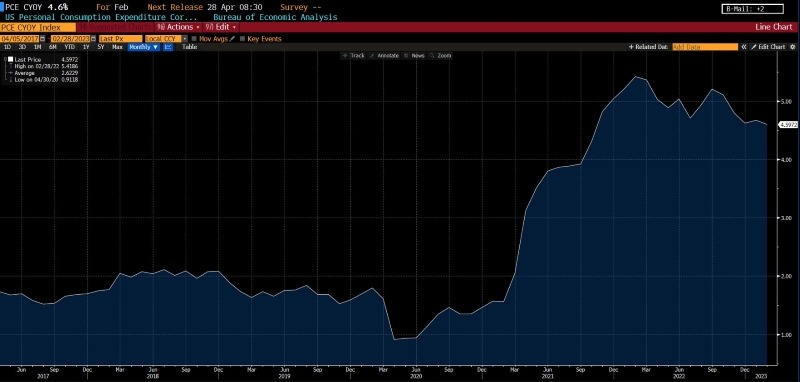Screen dimensions: 800x382
Task: Open the B-Mail notification box
Action: (x=753, y=9)
